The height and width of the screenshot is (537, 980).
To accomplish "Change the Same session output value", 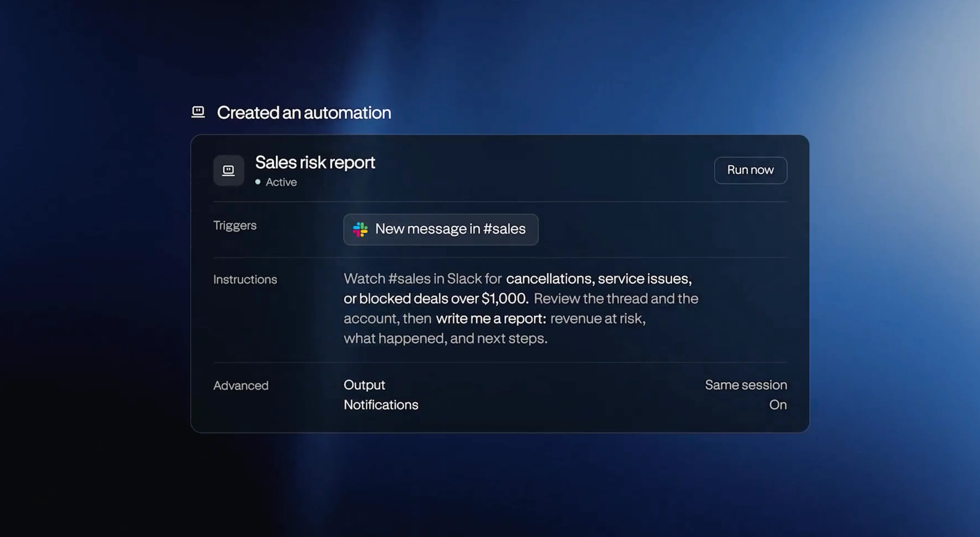I will (x=746, y=385).
